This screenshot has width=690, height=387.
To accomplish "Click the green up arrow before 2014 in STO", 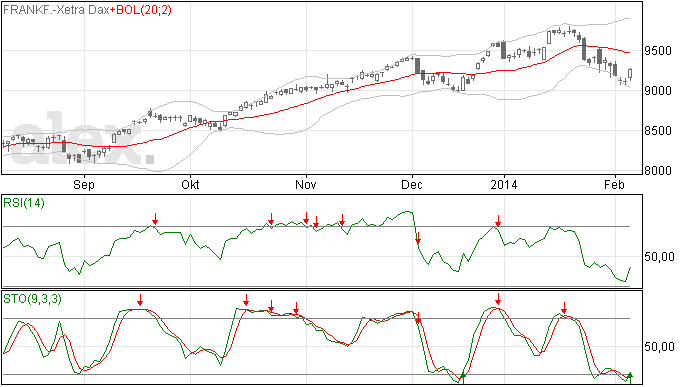I will [462, 376].
